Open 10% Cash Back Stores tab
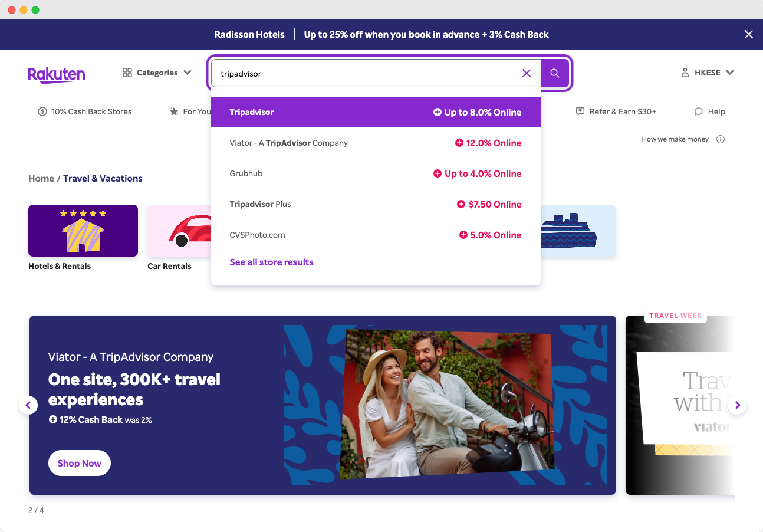763x532 pixels. (84, 111)
